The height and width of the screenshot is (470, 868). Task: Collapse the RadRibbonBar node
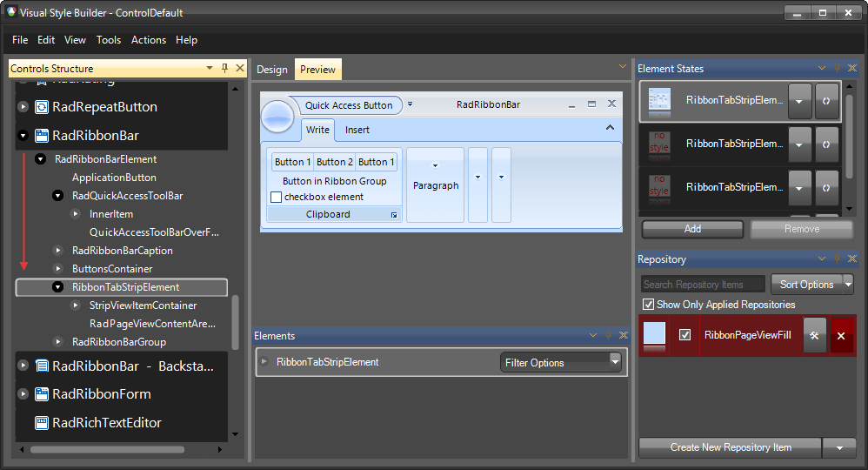tap(23, 135)
